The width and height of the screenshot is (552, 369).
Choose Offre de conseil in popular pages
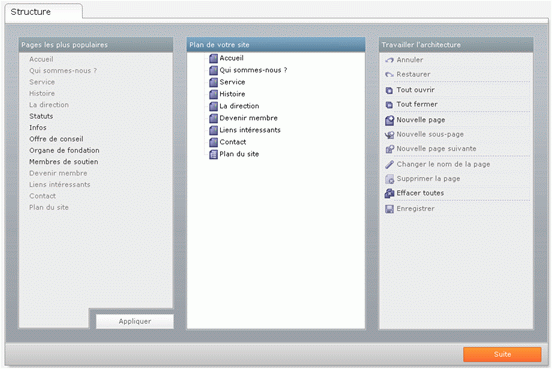[56, 139]
